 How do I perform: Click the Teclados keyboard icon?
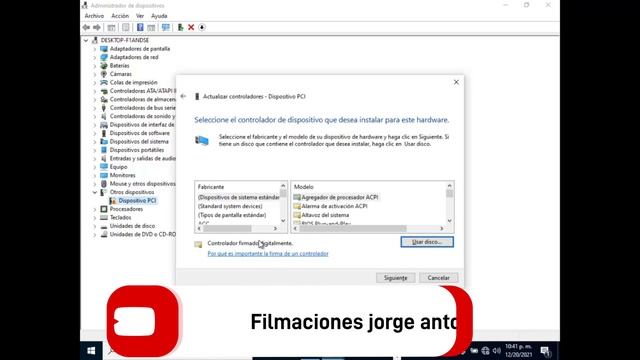(x=104, y=217)
